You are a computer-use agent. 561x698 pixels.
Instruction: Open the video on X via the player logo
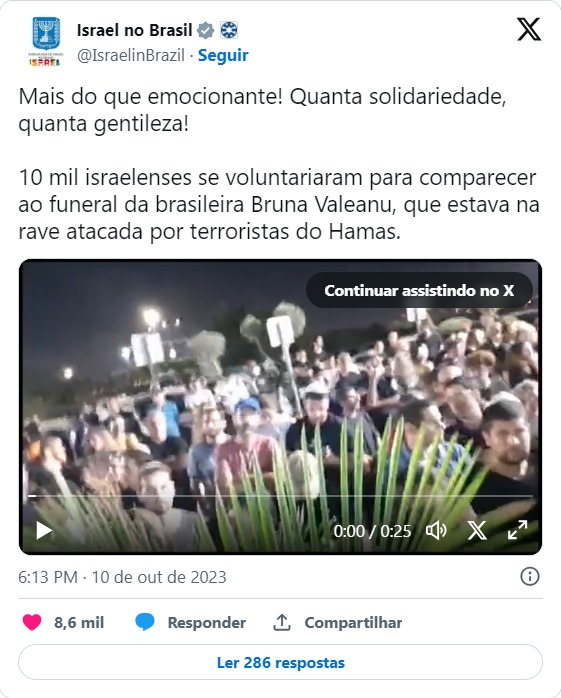[x=477, y=531]
